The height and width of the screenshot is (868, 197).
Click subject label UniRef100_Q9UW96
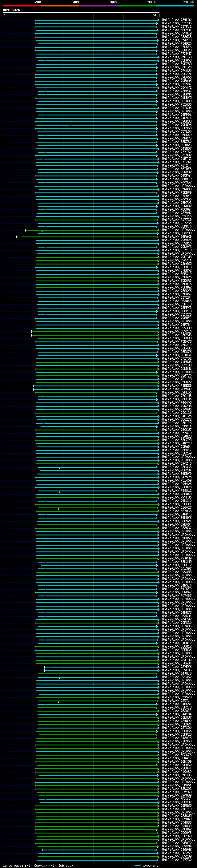tap(177, 125)
